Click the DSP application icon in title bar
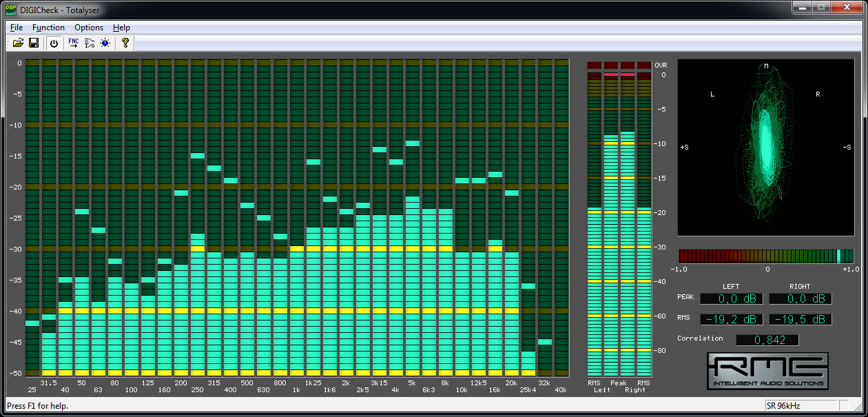Viewport: 868px width, 417px height. [x=12, y=9]
